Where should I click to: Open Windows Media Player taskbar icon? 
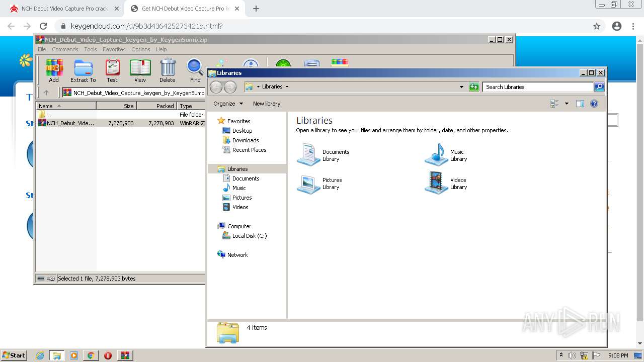tap(74, 355)
